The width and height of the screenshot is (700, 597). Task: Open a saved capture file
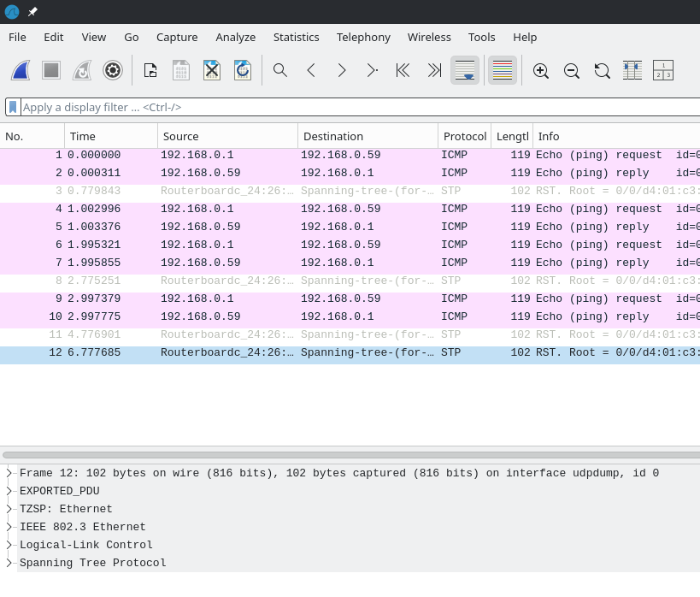point(150,70)
